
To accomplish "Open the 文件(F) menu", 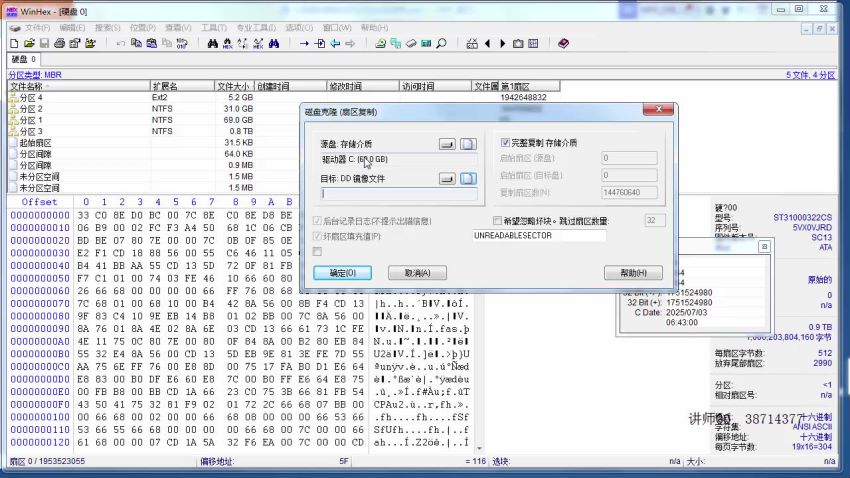I will pyautogui.click(x=37, y=28).
